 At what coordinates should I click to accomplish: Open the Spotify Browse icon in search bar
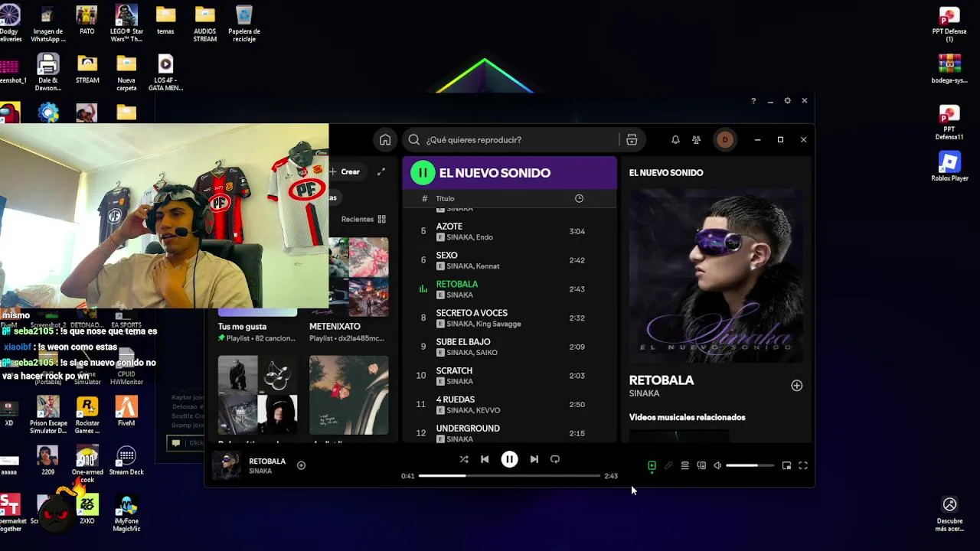[x=632, y=140]
